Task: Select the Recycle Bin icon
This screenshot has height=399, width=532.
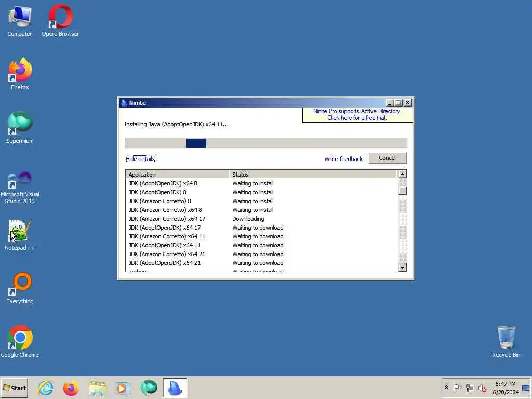Action: point(506,342)
